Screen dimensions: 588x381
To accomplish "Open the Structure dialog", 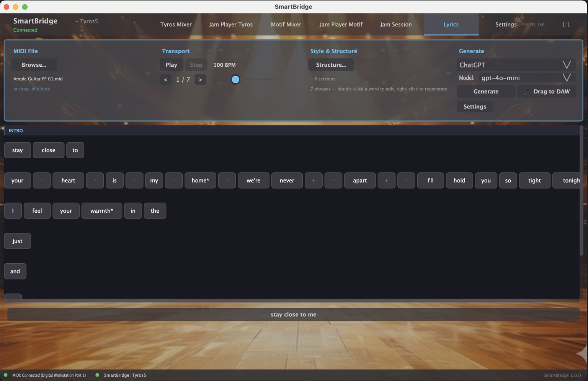I will point(331,64).
